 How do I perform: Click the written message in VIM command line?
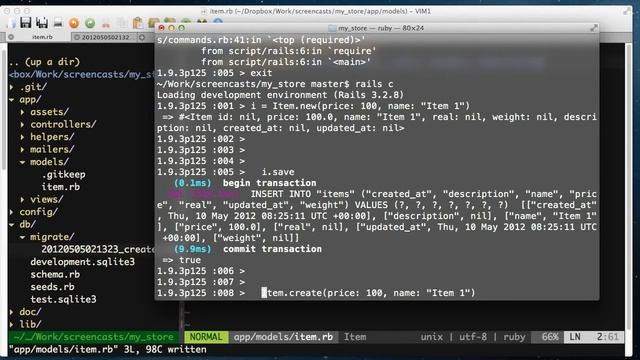tap(107, 350)
